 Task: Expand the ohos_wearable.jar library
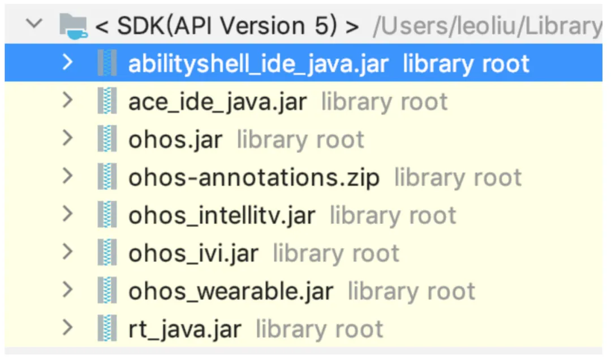(67, 291)
